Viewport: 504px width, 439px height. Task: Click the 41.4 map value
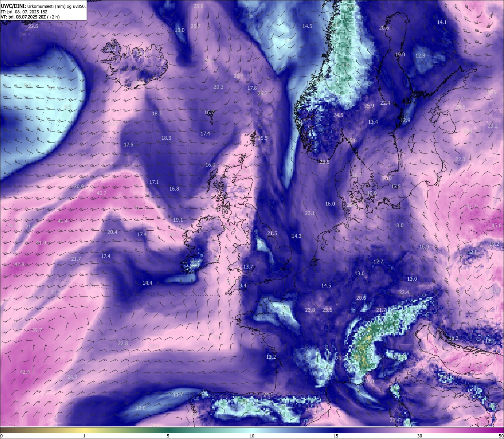tap(63, 221)
